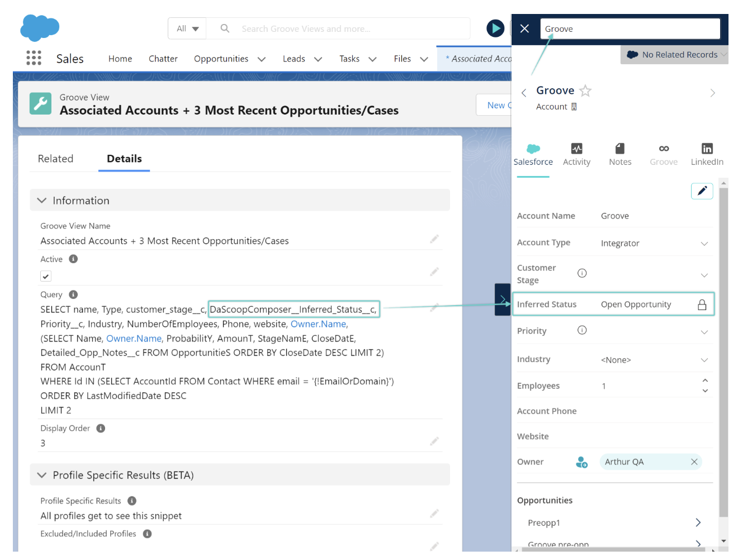738x560 pixels.
Task: Click the Groove View wrench icon
Action: (40, 103)
